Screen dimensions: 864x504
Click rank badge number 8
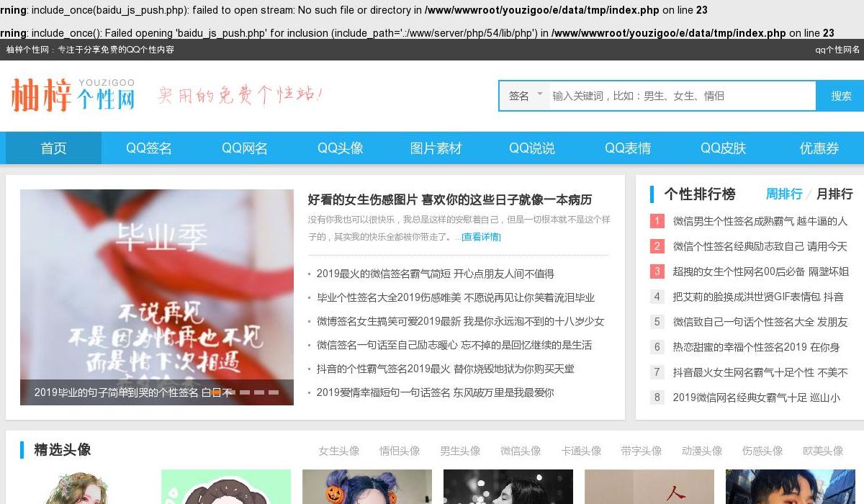coord(657,397)
